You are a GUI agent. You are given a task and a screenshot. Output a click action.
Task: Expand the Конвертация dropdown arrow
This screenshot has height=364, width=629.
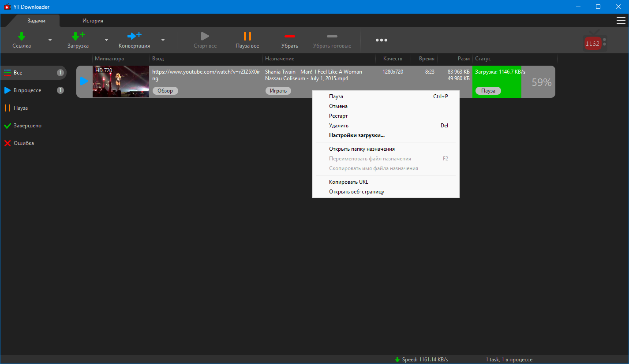click(163, 40)
